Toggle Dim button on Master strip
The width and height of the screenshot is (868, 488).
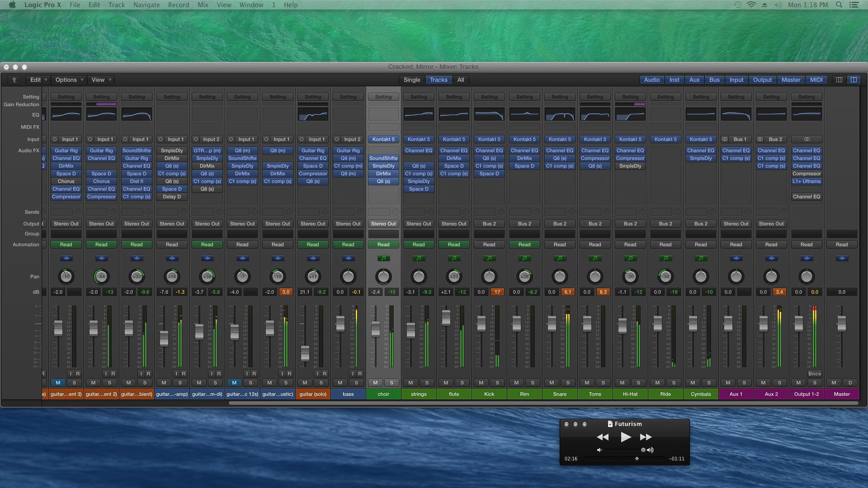[x=850, y=383]
